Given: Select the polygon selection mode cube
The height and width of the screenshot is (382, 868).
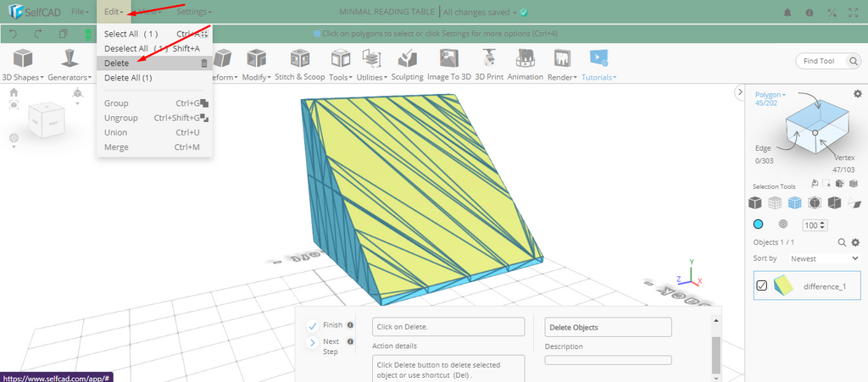Looking at the screenshot, I should pyautogui.click(x=794, y=202).
